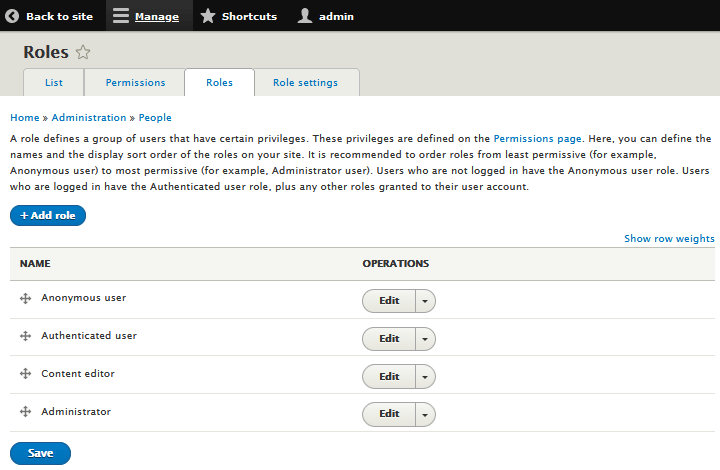Follow the Permissions page link
The width and height of the screenshot is (720, 470).
(539, 139)
